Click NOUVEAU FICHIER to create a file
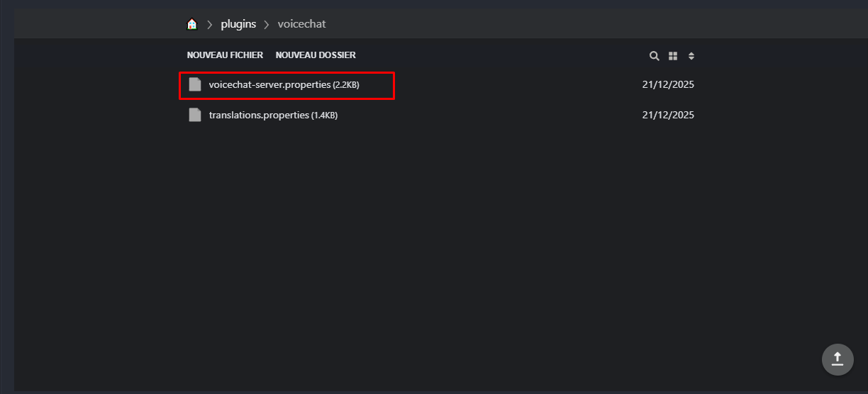The image size is (868, 394). point(225,55)
